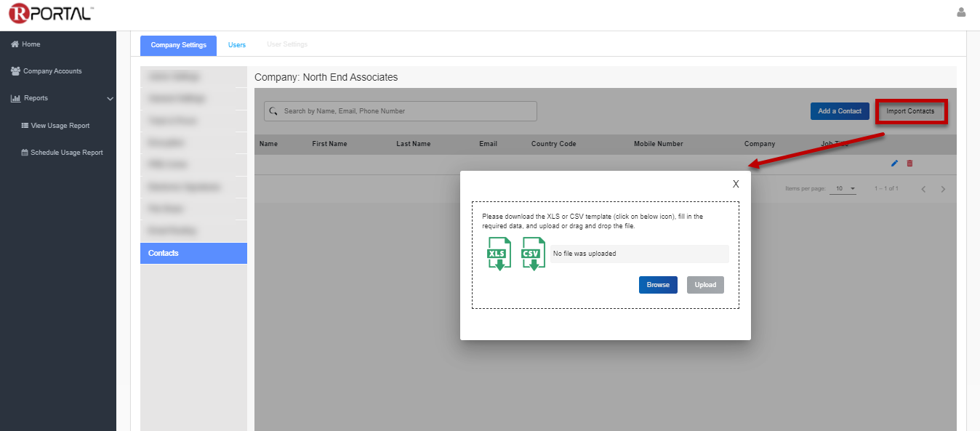Go to previous page arrow
This screenshot has width=980, height=431.
[x=923, y=189]
